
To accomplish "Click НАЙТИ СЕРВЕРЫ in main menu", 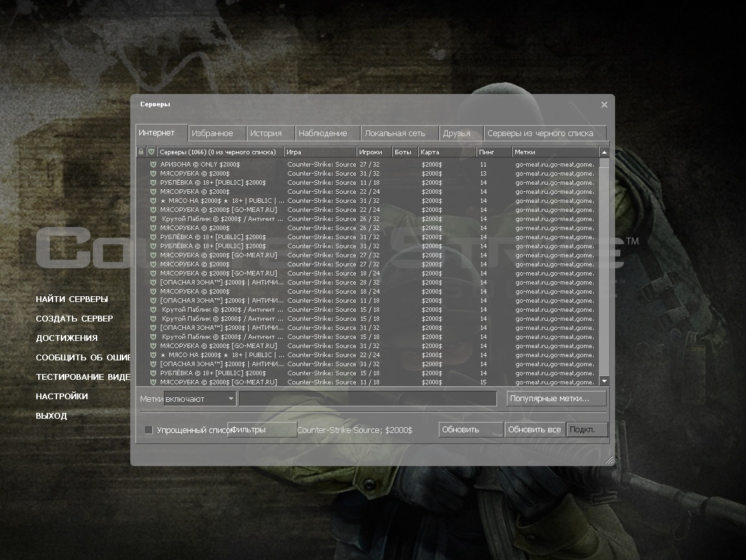I will pos(72,299).
